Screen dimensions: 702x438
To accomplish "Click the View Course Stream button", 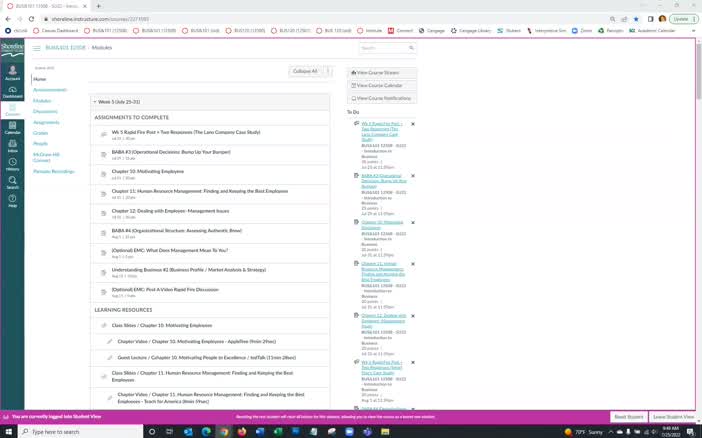I will tap(381, 73).
